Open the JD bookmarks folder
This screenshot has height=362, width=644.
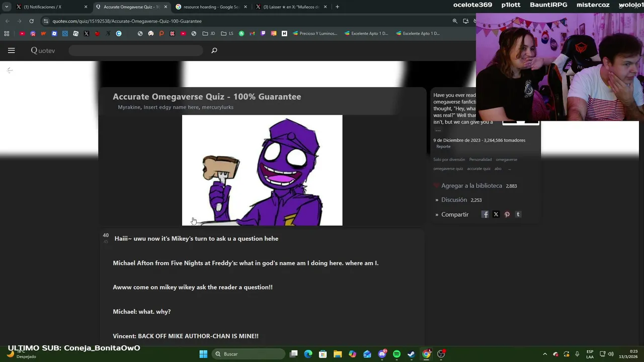[209, 34]
